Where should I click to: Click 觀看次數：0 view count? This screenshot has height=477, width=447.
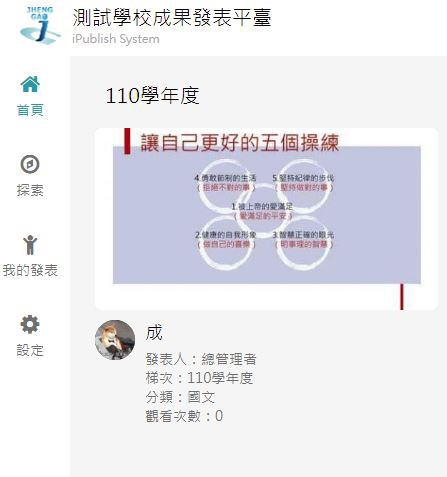(184, 416)
